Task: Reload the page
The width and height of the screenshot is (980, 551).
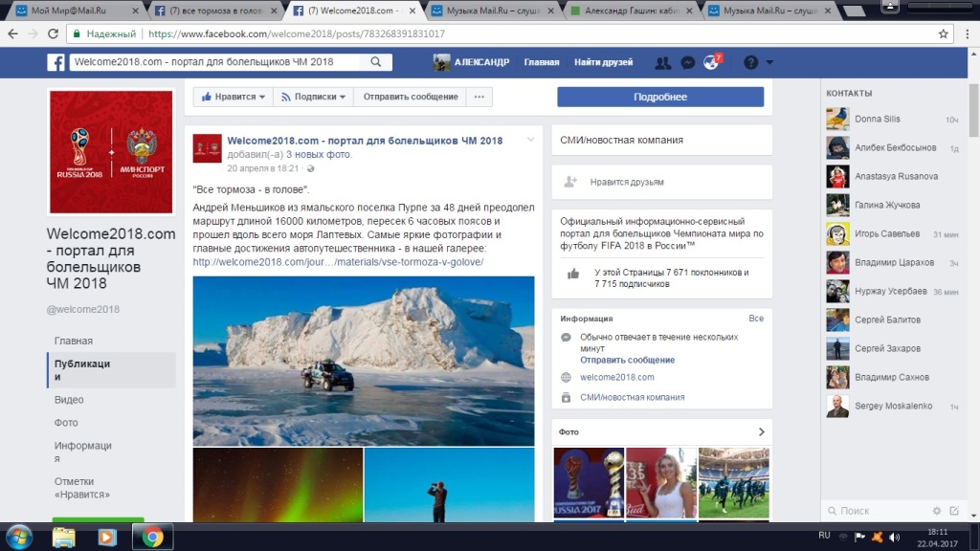Action: pos(54,33)
